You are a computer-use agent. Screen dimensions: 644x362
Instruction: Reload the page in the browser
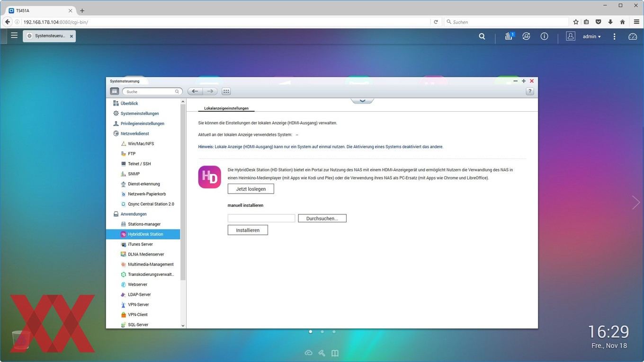click(436, 22)
